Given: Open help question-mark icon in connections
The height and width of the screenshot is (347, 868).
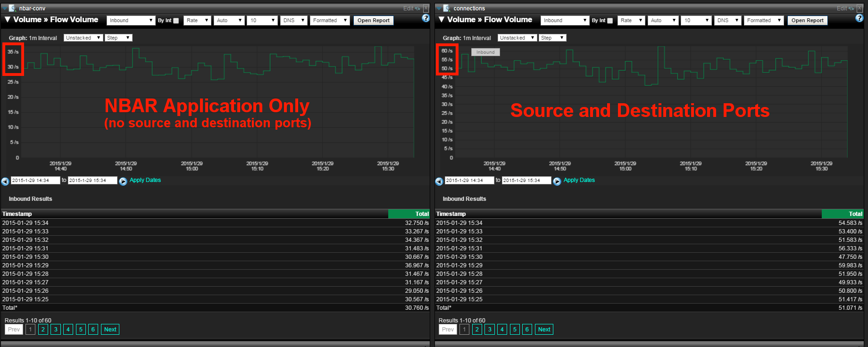Looking at the screenshot, I should pyautogui.click(x=859, y=18).
